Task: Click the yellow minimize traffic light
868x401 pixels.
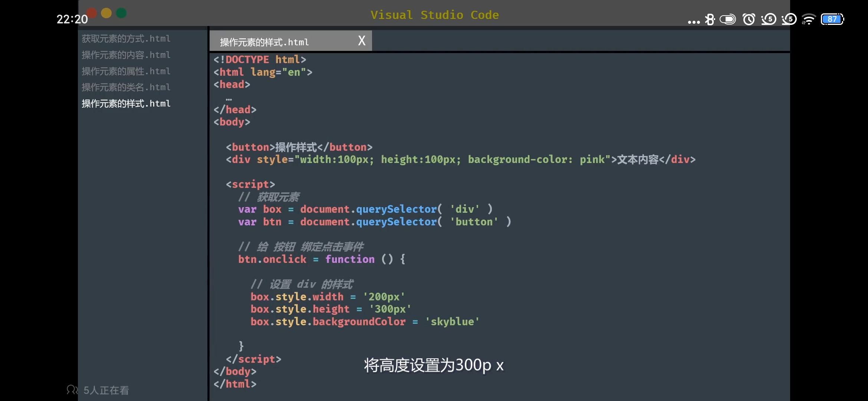Action: point(106,13)
